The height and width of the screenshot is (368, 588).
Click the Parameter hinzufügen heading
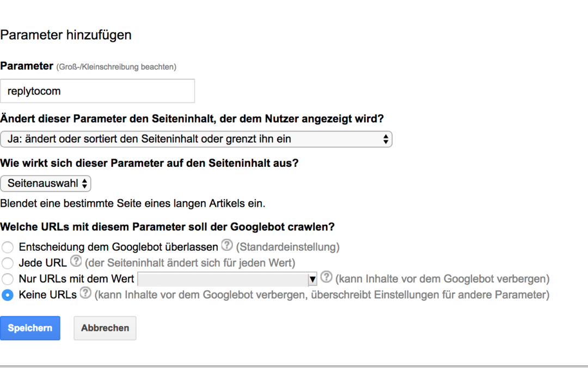point(66,35)
